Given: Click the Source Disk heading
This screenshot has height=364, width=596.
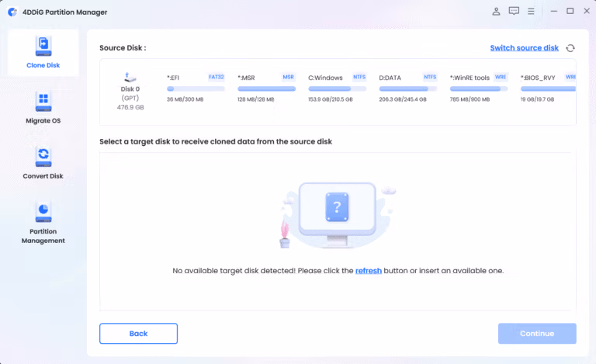Looking at the screenshot, I should coord(123,48).
